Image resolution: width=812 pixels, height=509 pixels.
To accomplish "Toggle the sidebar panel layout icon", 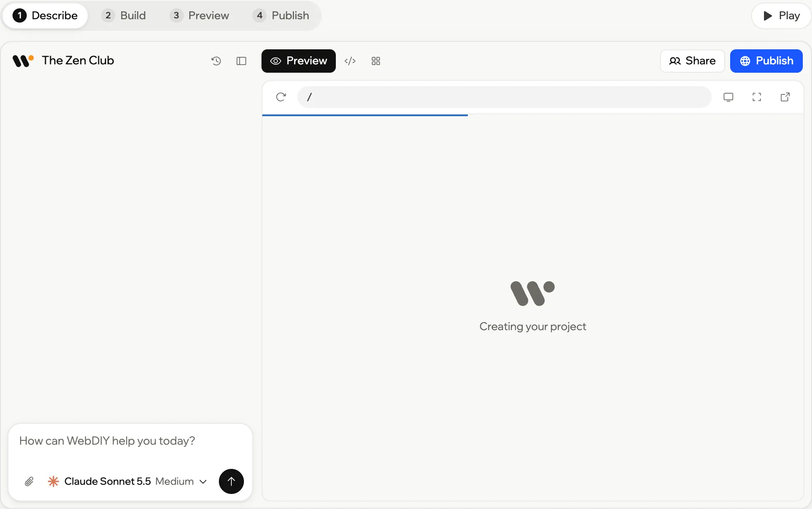I will (241, 61).
